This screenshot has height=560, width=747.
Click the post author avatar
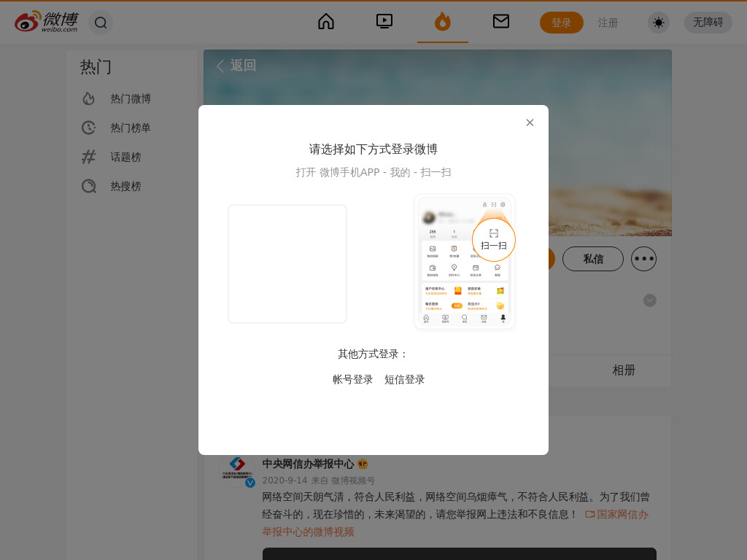coord(237,469)
